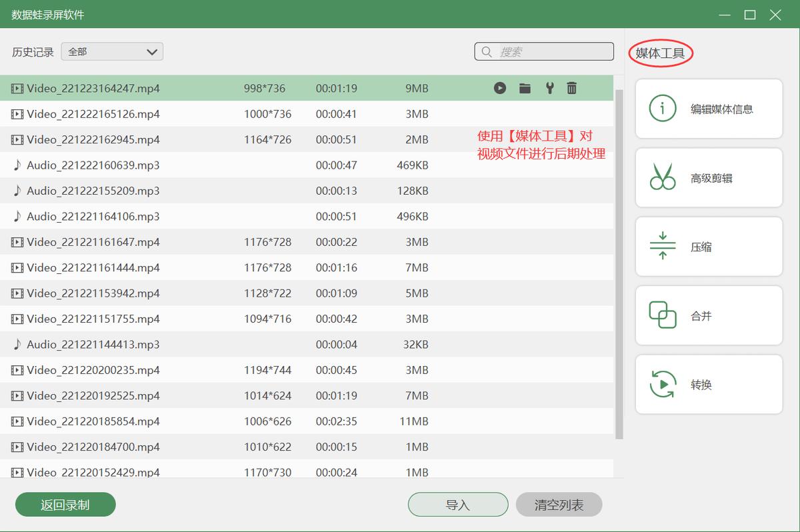
Task: Click the wrench tool icon in selected row
Action: 549,88
